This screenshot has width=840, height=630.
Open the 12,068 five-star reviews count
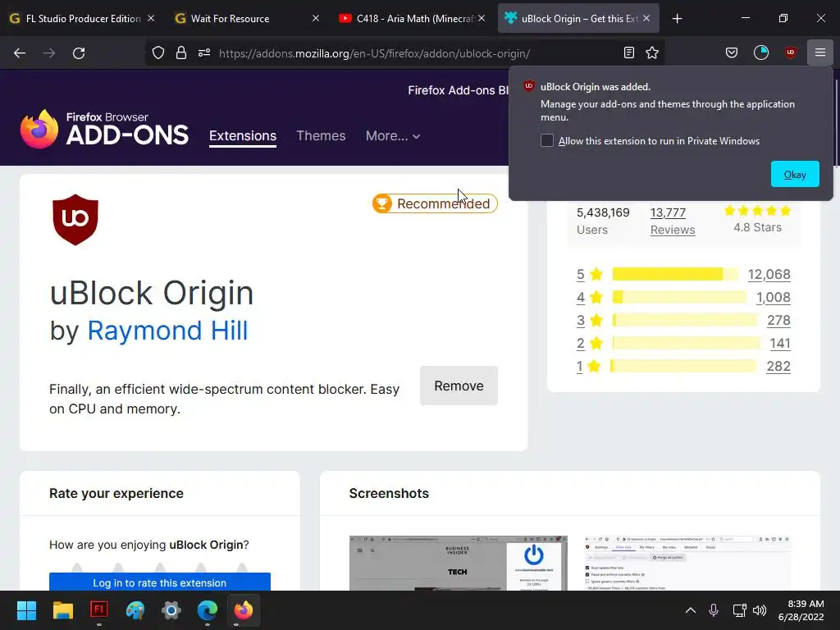[769, 274]
